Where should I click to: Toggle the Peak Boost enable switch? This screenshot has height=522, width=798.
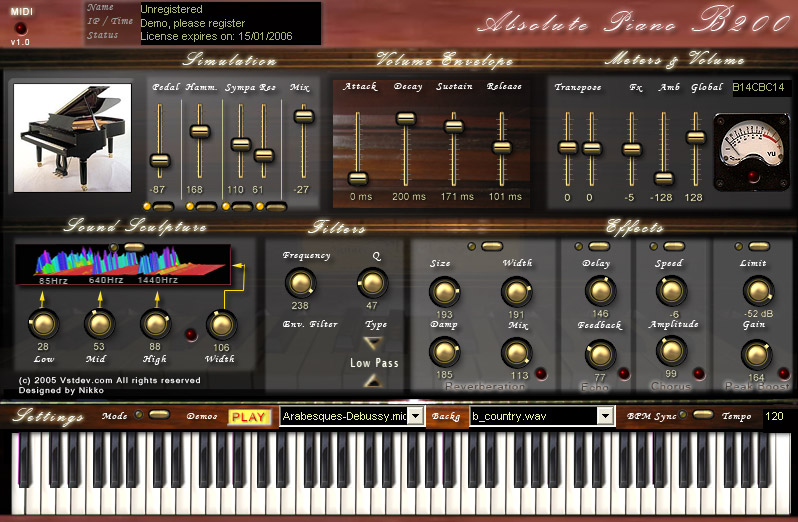coord(759,246)
